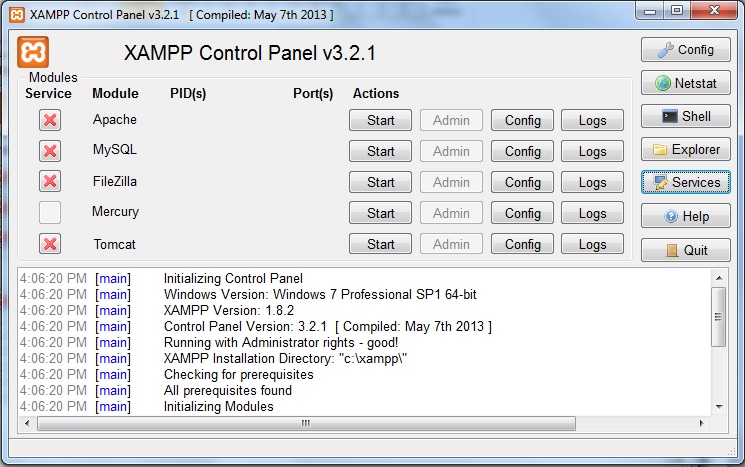Open the FileZilla Logs menu
This screenshot has width=745, height=467.
(x=592, y=182)
